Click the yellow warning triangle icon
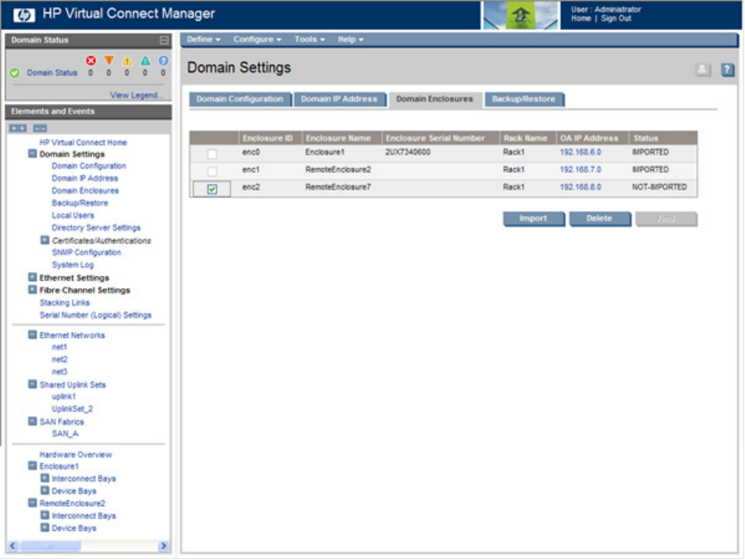 [127, 60]
